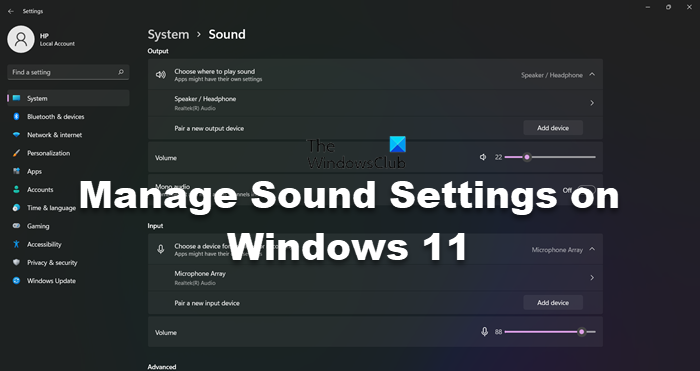Viewport: 700px width, 371px height.
Task: Go back using the Settings back arrow
Action: pyautogui.click(x=11, y=12)
